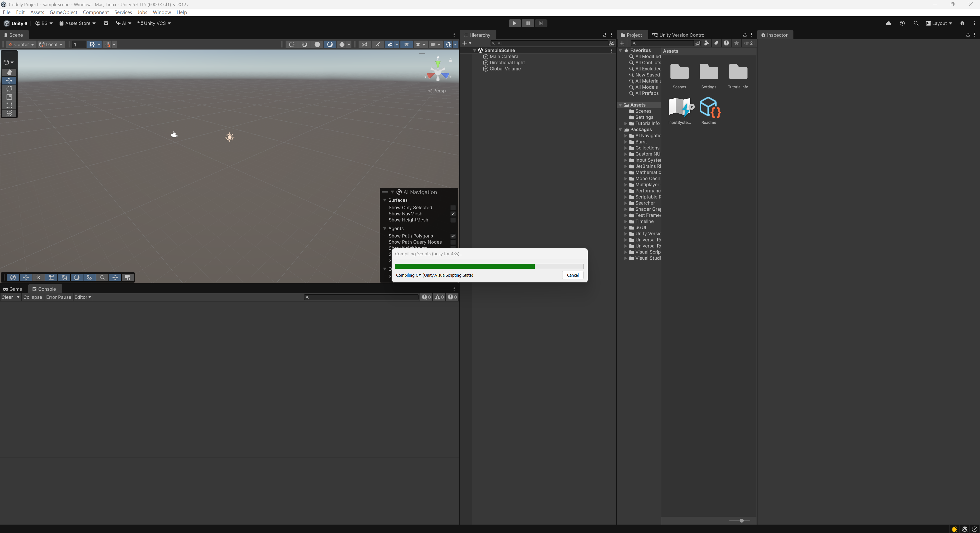Select the Rect tool
Screen dimensions: 980x533
[x=9, y=105]
